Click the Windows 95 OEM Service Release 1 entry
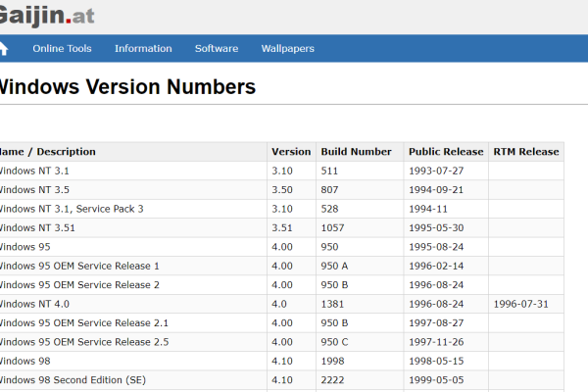This screenshot has height=392, width=588. [x=79, y=266]
